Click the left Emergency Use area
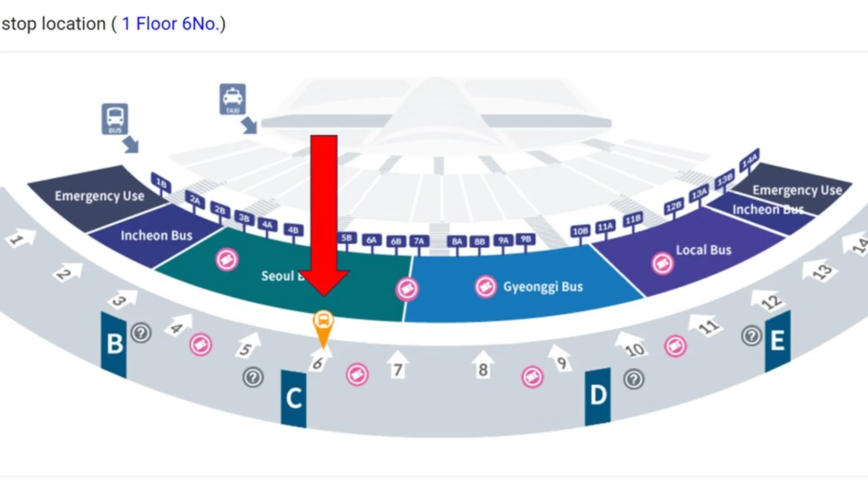 point(99,196)
